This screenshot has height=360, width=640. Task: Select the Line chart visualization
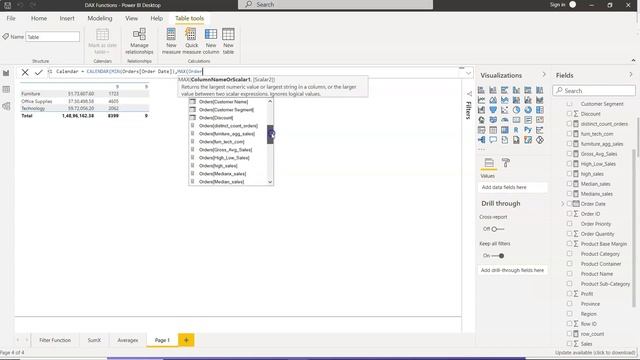click(x=482, y=100)
